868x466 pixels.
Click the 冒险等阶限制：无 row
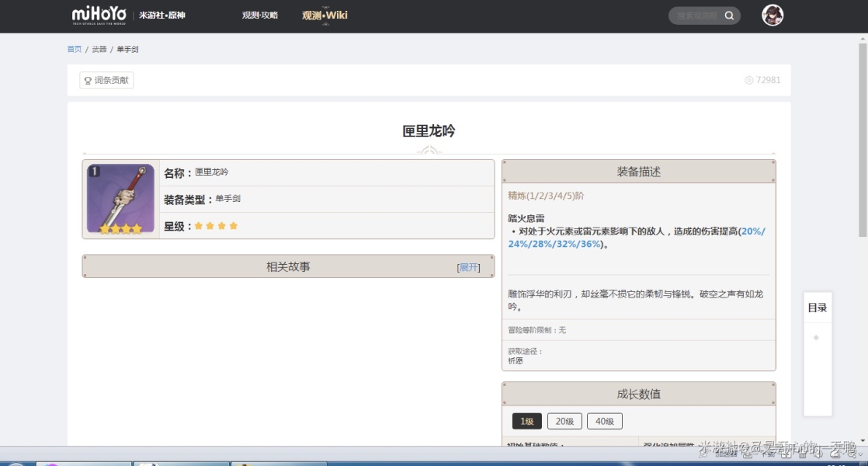coord(638,330)
